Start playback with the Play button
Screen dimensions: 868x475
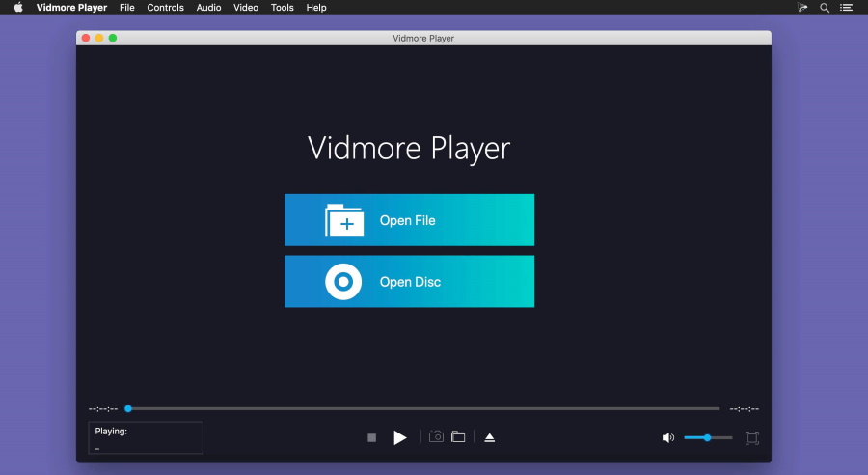[399, 438]
